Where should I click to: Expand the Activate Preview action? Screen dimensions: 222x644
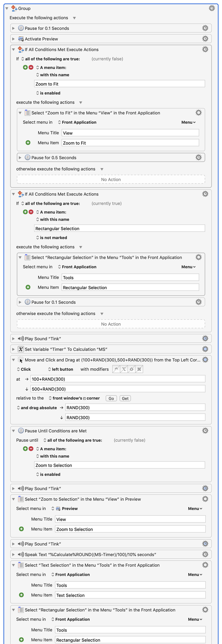pyautogui.click(x=14, y=39)
